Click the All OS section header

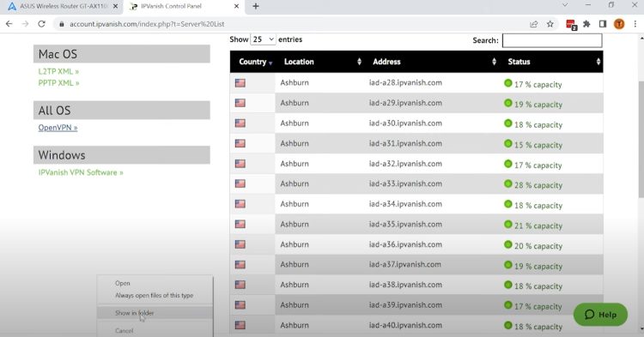[x=122, y=111]
